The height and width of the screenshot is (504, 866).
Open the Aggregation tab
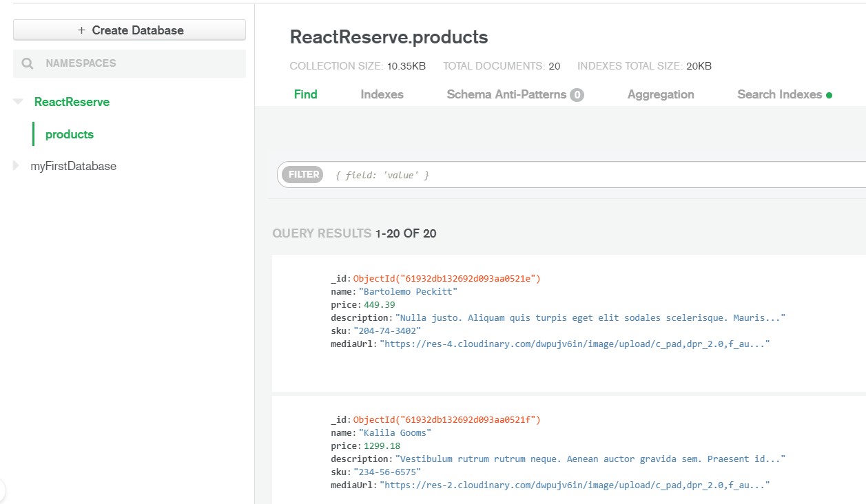coord(661,94)
